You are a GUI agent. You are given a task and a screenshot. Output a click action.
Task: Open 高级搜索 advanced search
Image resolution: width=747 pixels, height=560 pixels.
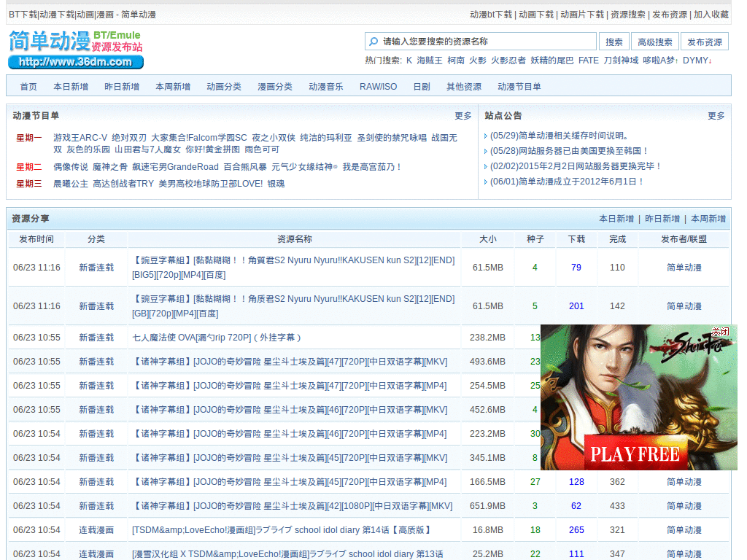point(654,42)
